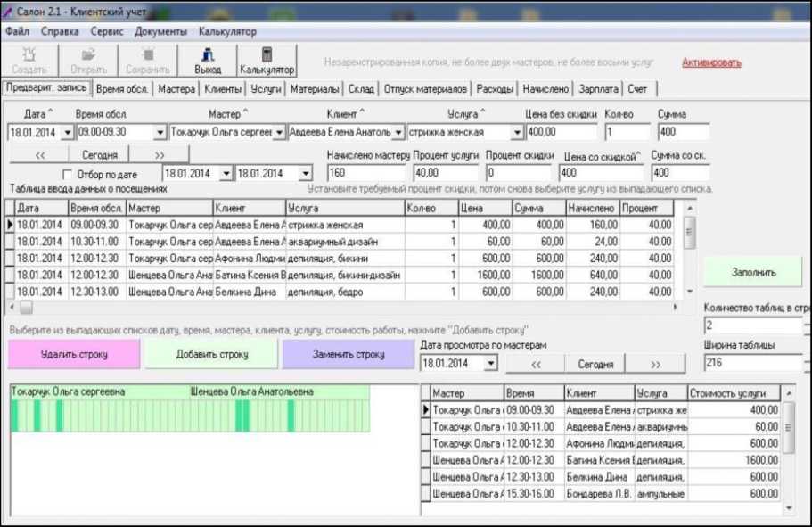Switch to the Материалы tab
The height and width of the screenshot is (527, 812).
(315, 89)
